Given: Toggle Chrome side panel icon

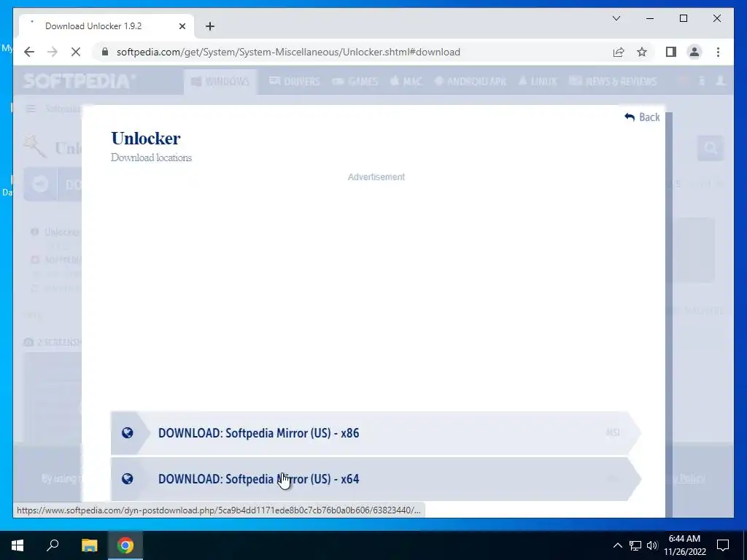Looking at the screenshot, I should (671, 52).
